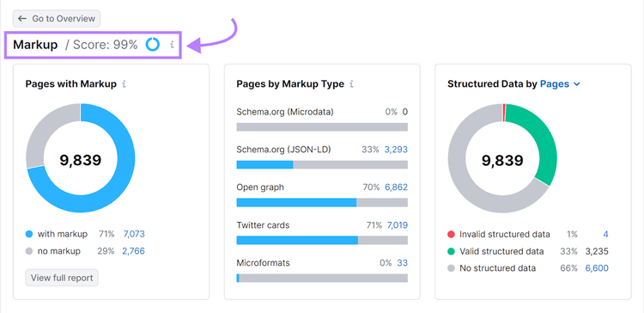This screenshot has height=313, width=644.
Task: Click the Open graph bar
Action: click(x=322, y=202)
